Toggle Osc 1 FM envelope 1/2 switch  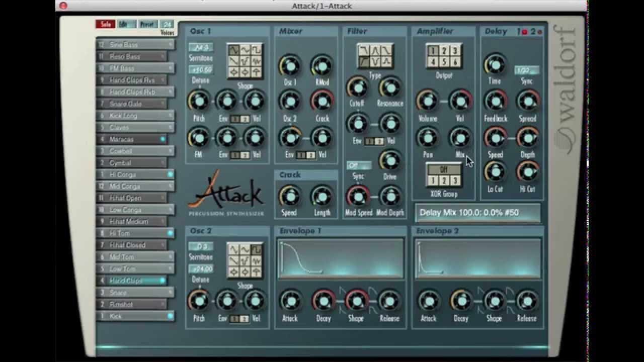[240, 155]
